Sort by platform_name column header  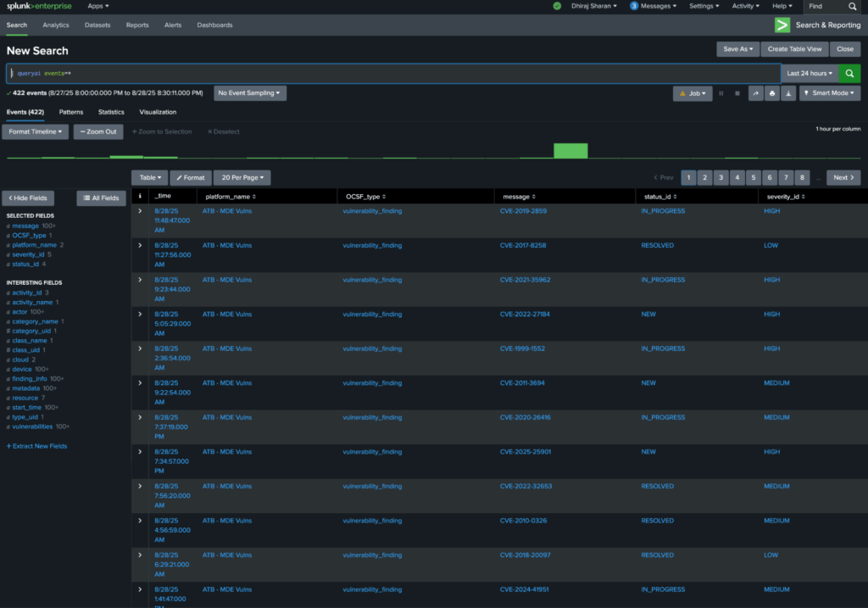tap(231, 197)
